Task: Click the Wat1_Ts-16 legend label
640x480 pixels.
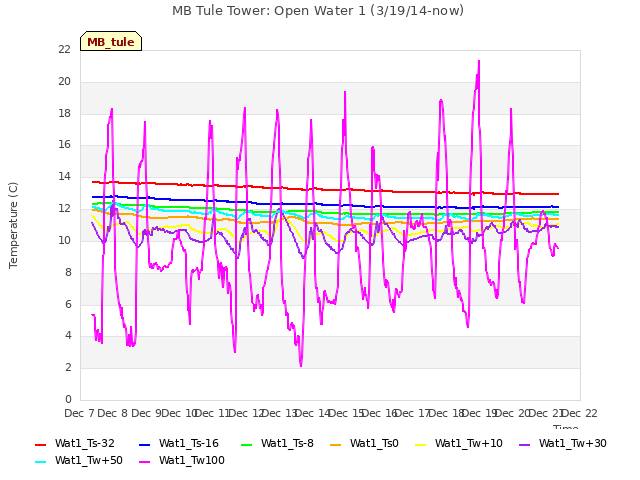Action: click(189, 443)
